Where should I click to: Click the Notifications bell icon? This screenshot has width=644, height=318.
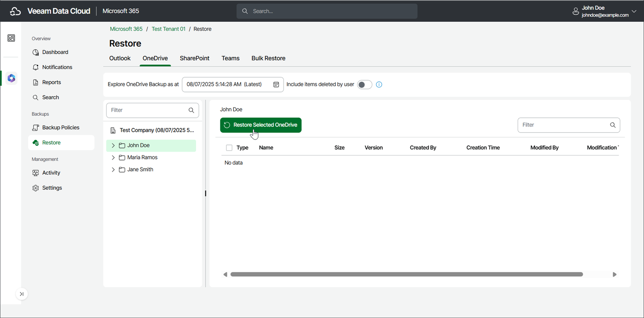coord(36,67)
